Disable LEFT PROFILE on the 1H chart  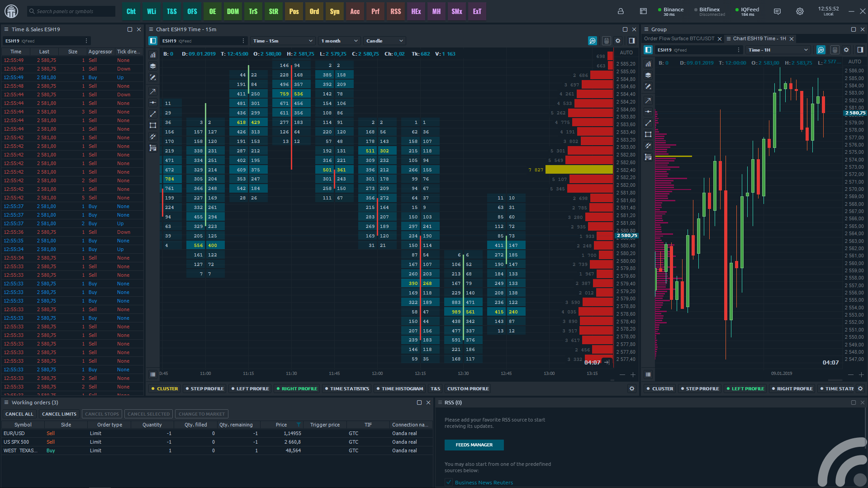tap(745, 389)
